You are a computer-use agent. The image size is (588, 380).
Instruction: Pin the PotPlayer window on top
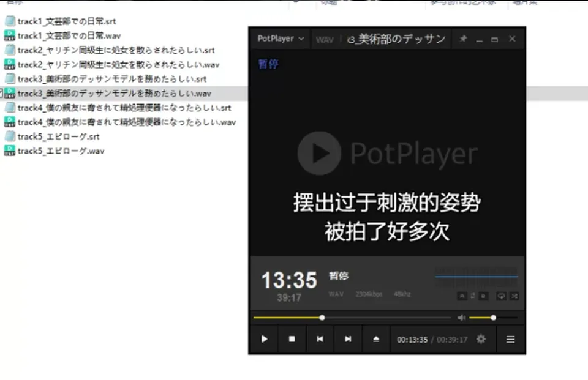click(463, 39)
